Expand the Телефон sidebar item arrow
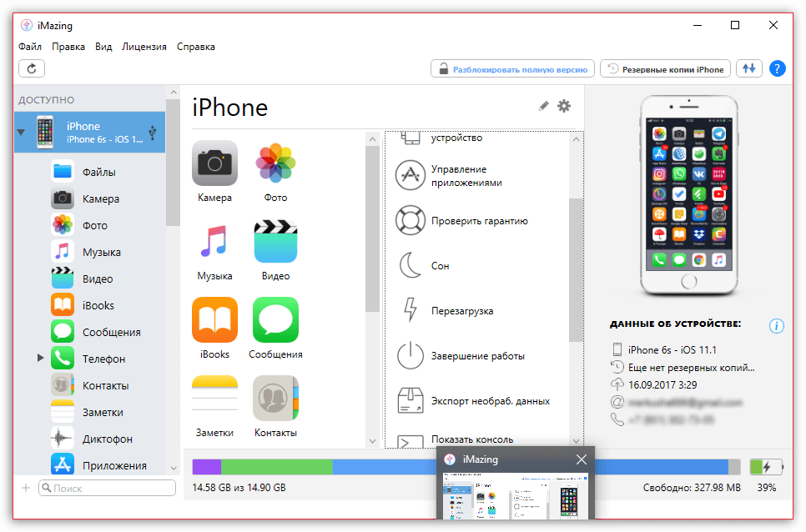806x532 pixels. (41, 358)
